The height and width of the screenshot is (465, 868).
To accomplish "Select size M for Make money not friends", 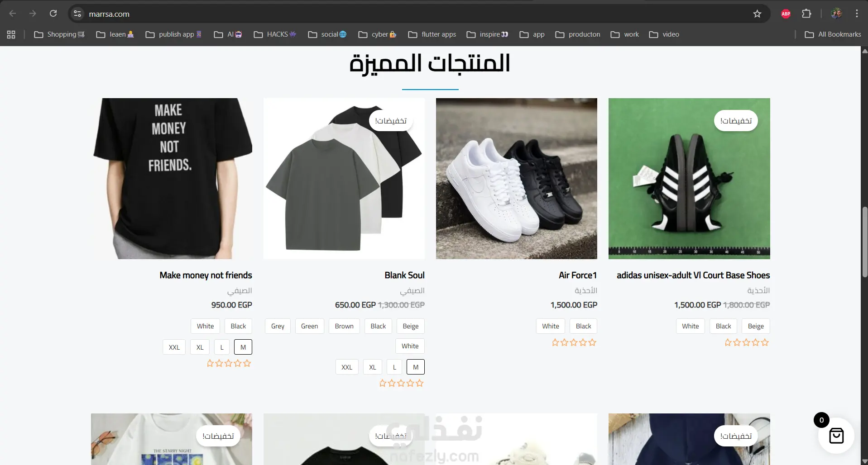I will coord(243,347).
